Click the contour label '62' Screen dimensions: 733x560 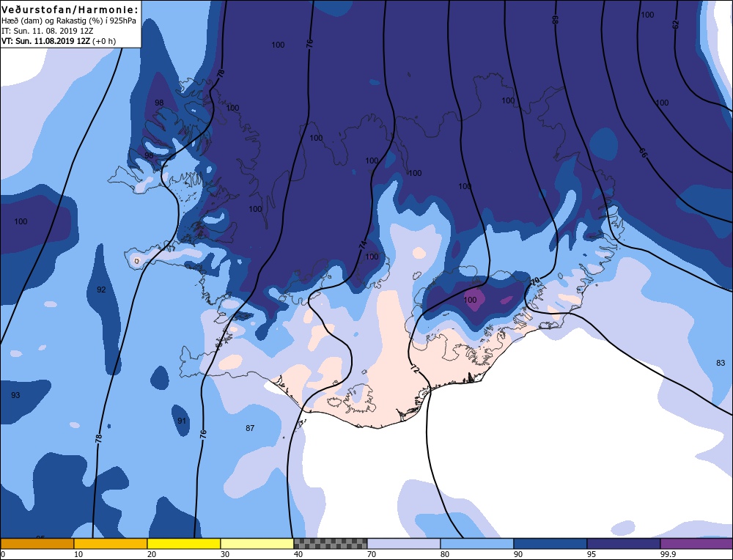[676, 24]
